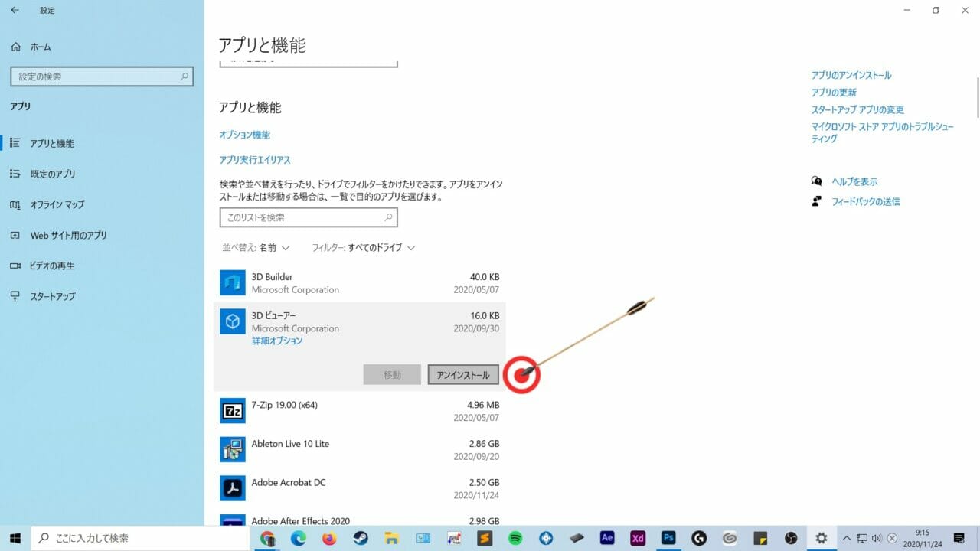This screenshot has width=980, height=551.
Task: Click the 3D Builder app icon
Action: tap(233, 283)
